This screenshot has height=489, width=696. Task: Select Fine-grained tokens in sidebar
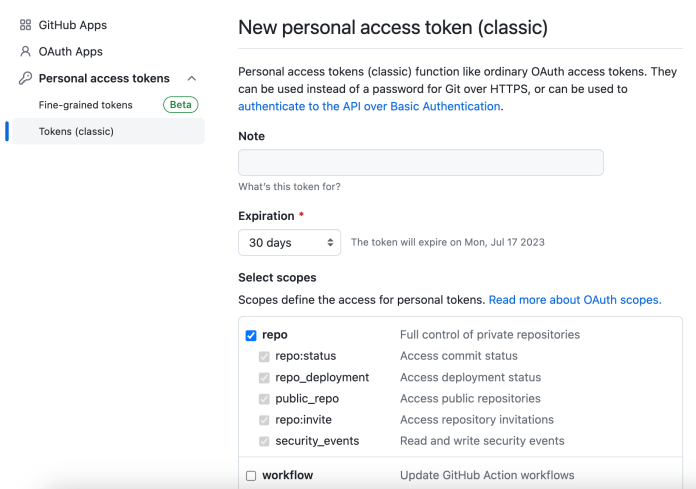[x=85, y=105]
